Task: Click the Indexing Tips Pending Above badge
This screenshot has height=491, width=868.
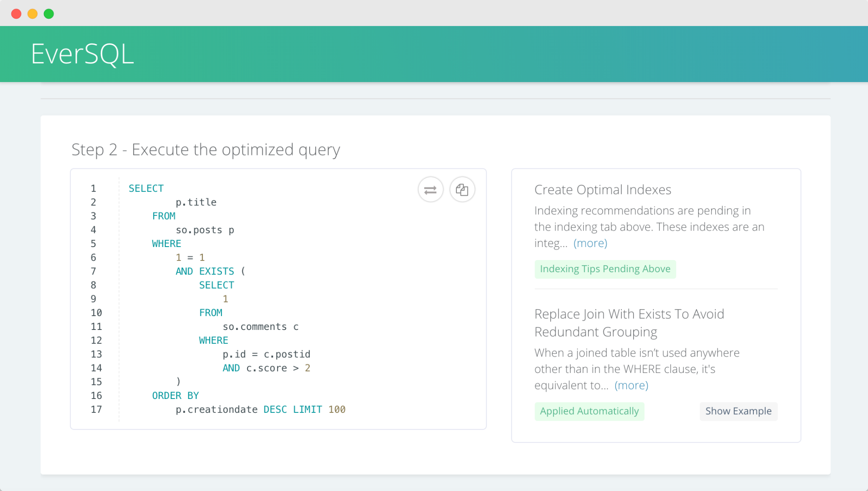Action: tap(605, 269)
